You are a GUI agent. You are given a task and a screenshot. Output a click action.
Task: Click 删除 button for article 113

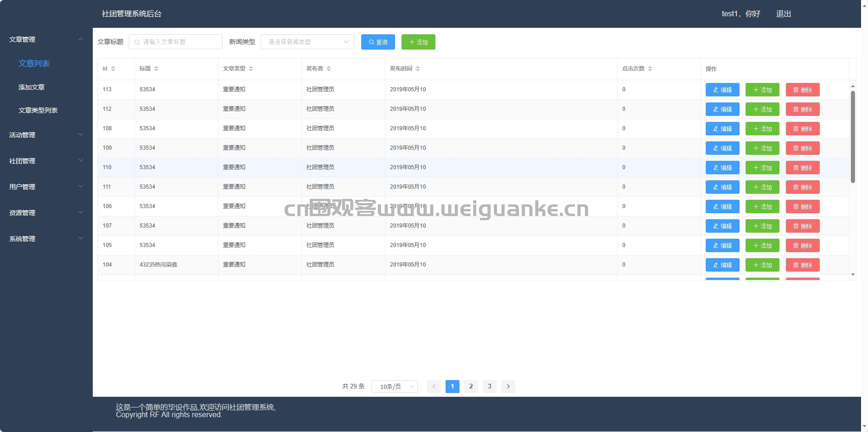click(803, 90)
